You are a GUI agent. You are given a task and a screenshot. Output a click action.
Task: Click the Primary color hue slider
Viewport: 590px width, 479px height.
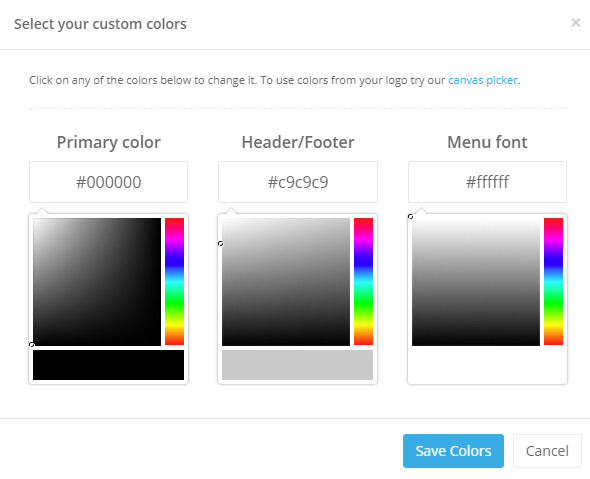[175, 281]
